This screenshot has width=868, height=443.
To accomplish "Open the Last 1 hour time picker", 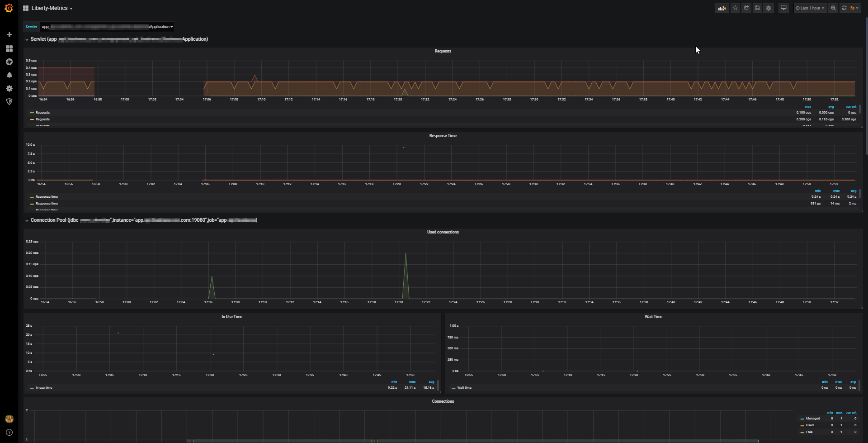I will click(x=810, y=8).
